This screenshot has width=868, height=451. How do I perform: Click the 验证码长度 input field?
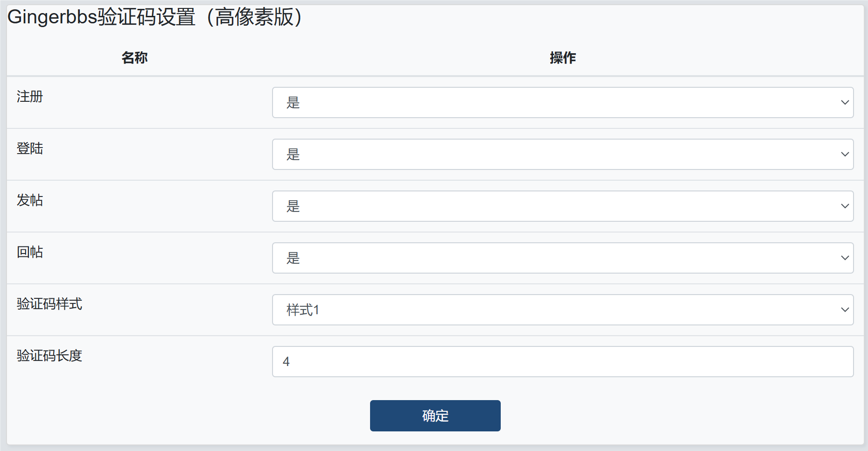coord(562,362)
